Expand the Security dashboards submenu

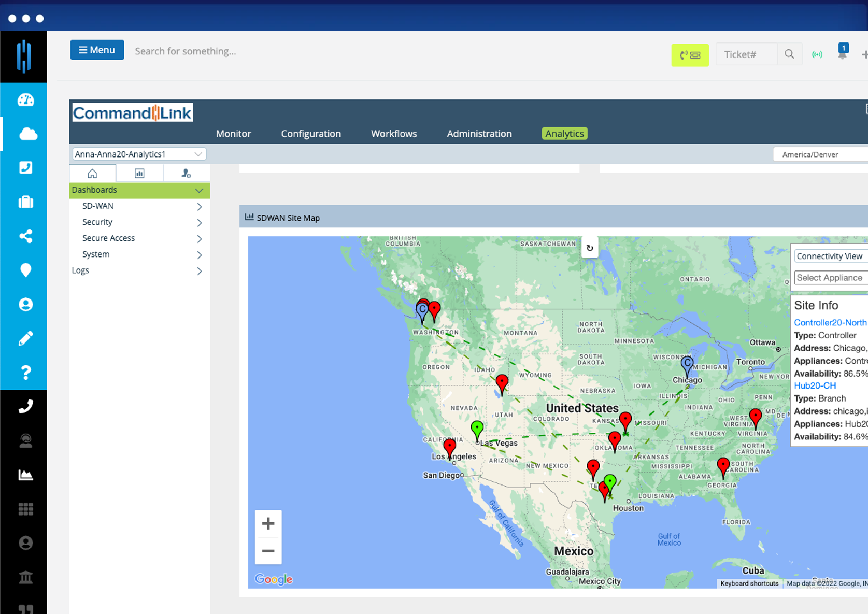click(x=199, y=222)
